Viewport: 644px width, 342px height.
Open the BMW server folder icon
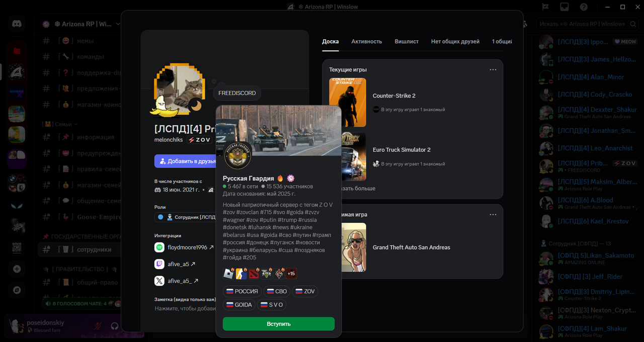coord(17,183)
